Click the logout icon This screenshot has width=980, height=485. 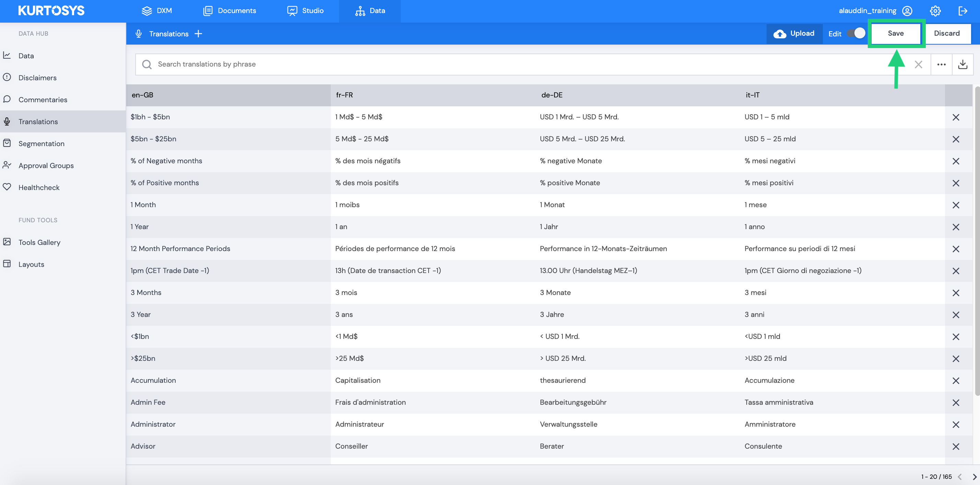[963, 11]
